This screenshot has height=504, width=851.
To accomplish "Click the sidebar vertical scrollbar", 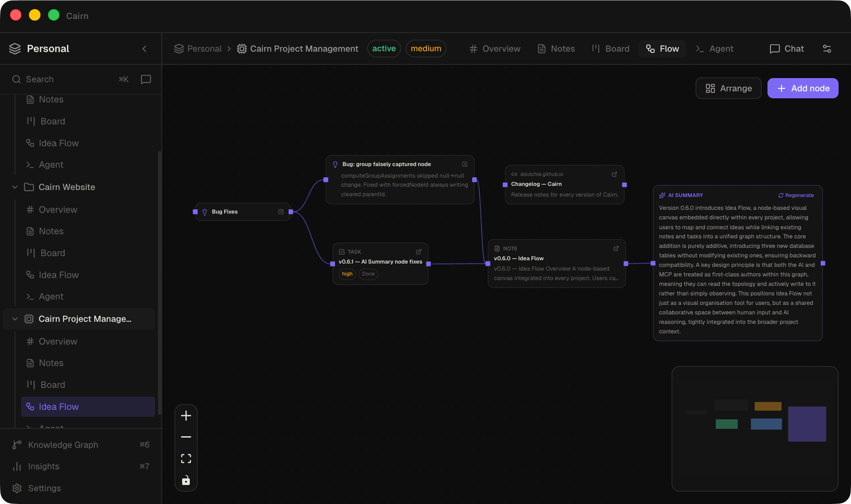I will pos(160,283).
